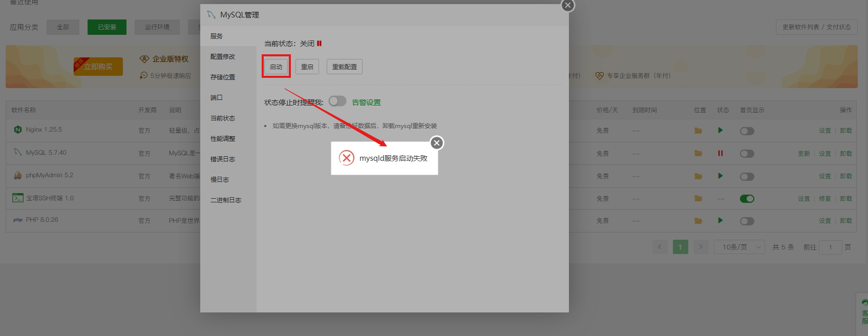Click the 企业版特权 eye icon
The width and height of the screenshot is (868, 336).
(144, 59)
